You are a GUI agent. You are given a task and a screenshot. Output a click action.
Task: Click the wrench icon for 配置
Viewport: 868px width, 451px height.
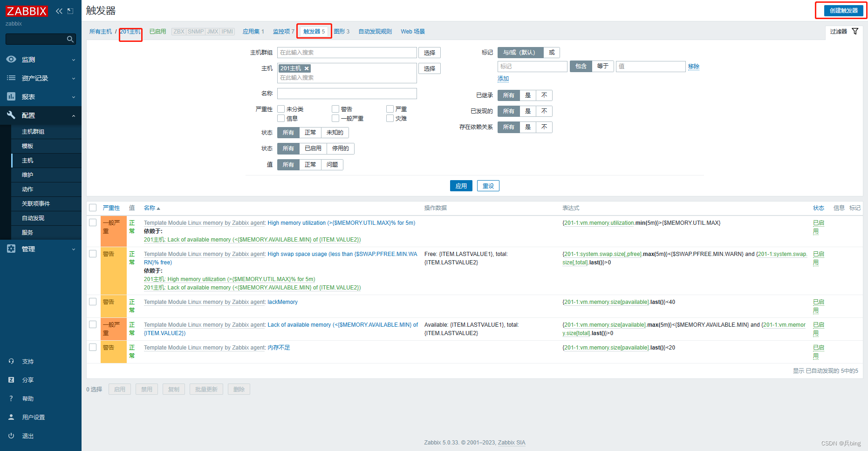[11, 115]
